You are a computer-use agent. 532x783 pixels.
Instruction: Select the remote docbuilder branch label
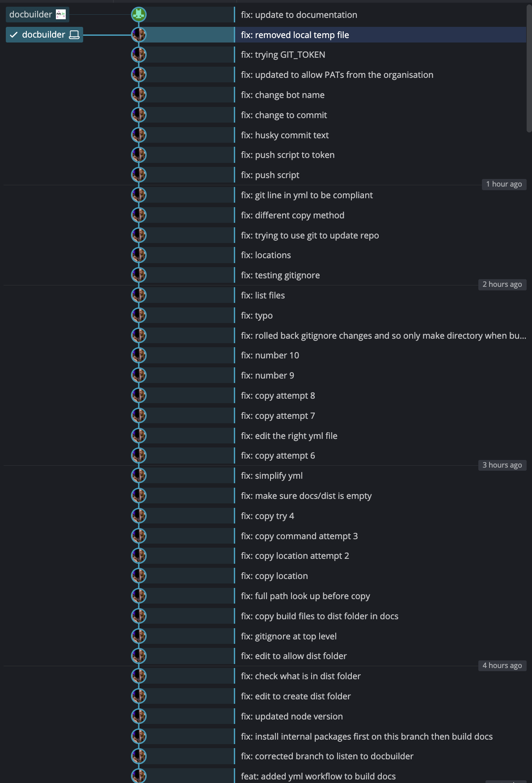(30, 15)
